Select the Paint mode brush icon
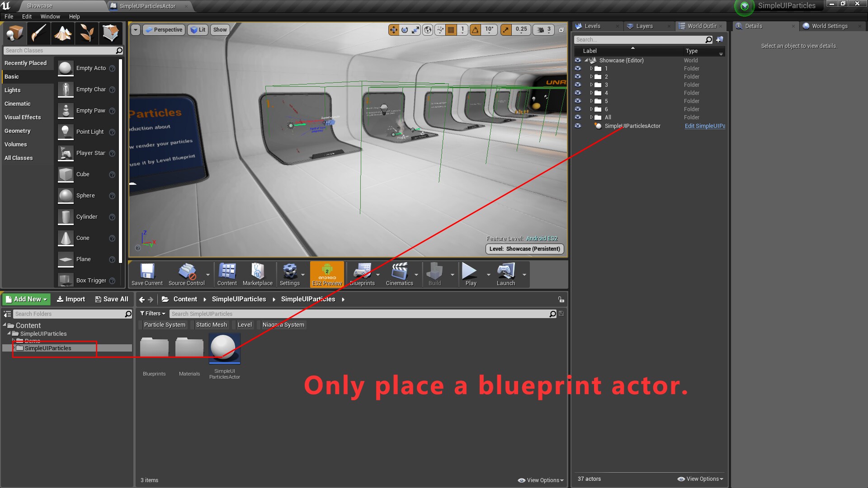This screenshot has width=868, height=488. 38,33
